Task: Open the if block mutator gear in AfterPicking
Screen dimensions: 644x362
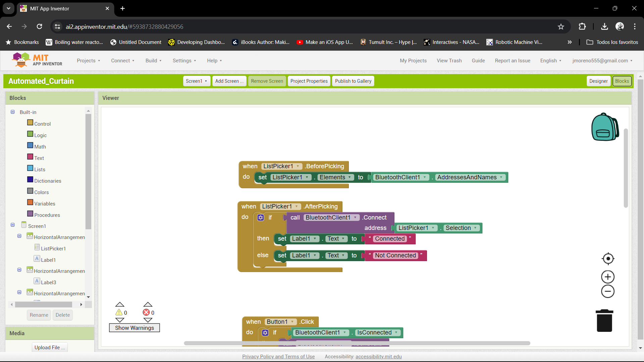Action: (x=261, y=218)
